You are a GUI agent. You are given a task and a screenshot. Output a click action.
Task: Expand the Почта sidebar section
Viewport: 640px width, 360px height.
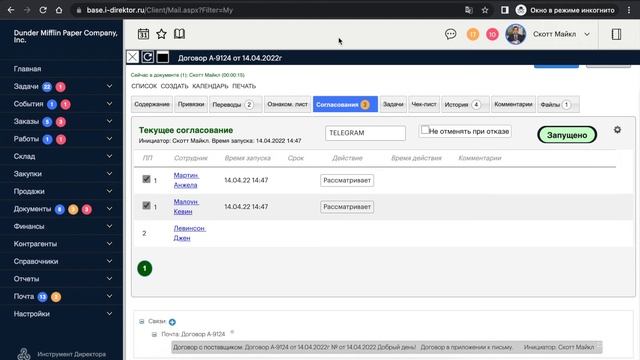pos(109,296)
